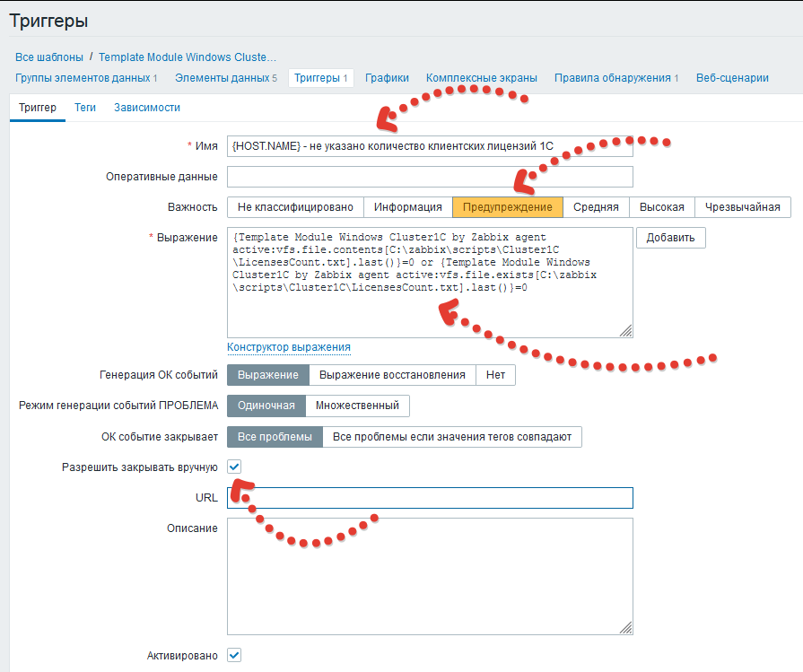
Task: Grab the expression textarea resize handle
Action: coord(626,331)
